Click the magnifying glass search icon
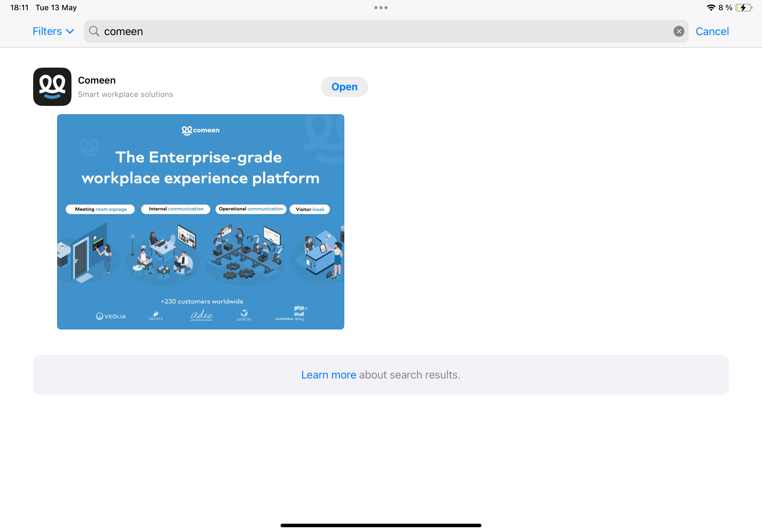The height and width of the screenshot is (532, 762). [94, 31]
